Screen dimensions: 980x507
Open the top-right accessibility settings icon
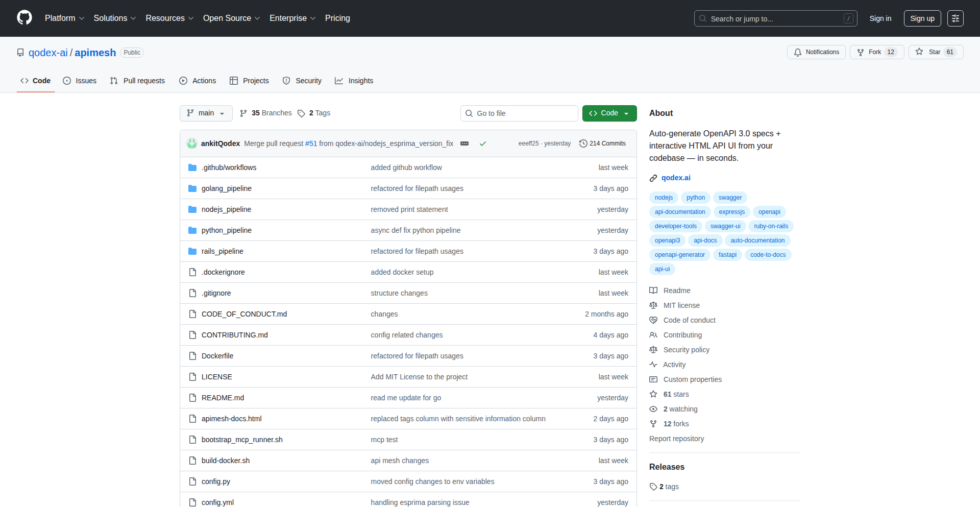pyautogui.click(x=955, y=18)
